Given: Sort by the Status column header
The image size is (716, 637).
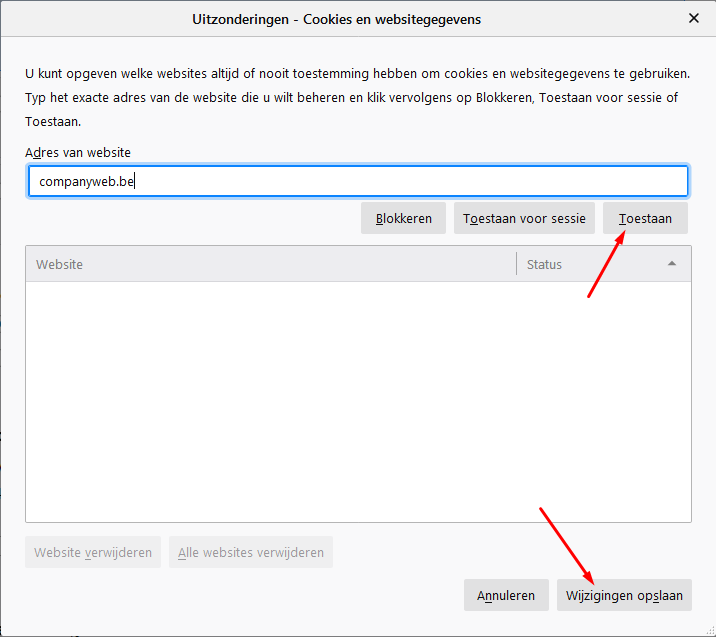Looking at the screenshot, I should [590, 264].
